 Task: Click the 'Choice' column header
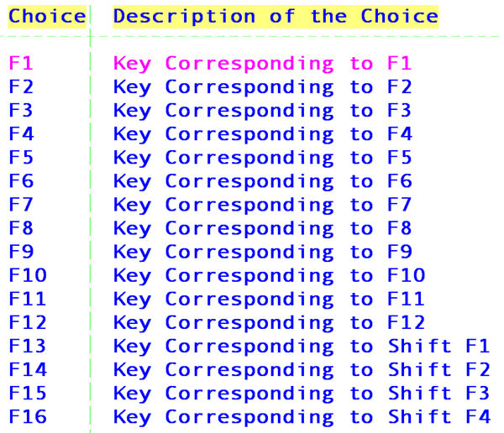click(47, 17)
